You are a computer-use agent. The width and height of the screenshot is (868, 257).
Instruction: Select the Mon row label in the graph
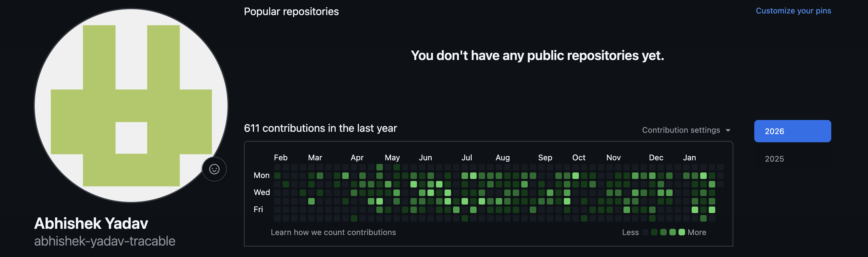pos(262,175)
